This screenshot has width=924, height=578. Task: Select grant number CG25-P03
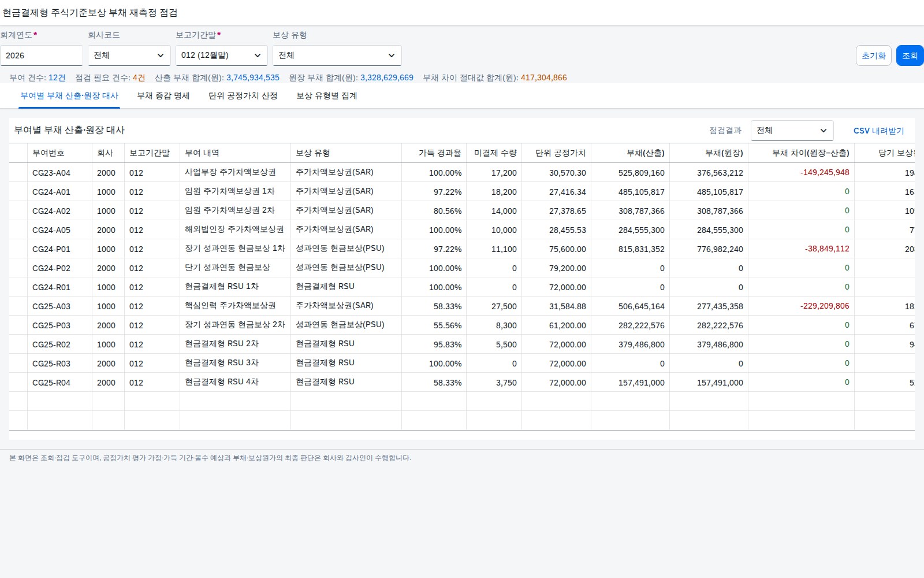51,325
